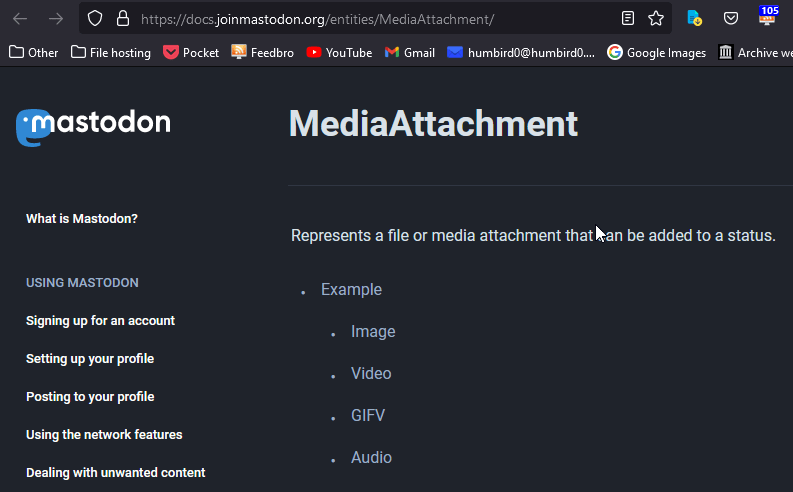793x492 pixels.
Task: Toggle reader view for this page
Action: (x=627, y=18)
